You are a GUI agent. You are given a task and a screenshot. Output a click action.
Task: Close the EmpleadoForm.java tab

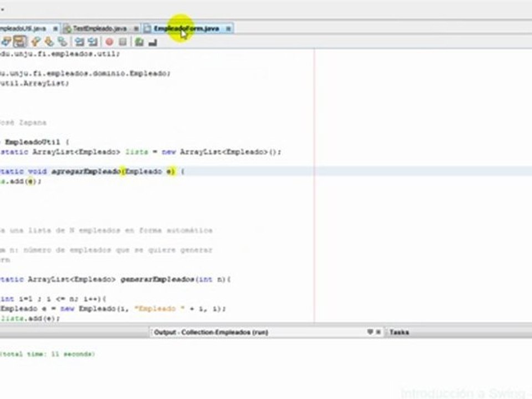point(228,29)
